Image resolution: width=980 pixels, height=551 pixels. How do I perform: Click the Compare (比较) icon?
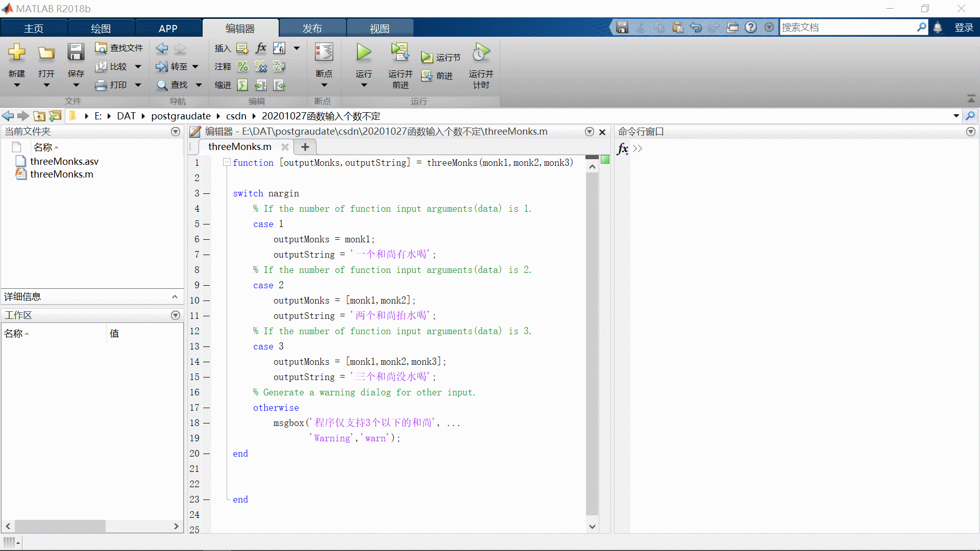(101, 66)
